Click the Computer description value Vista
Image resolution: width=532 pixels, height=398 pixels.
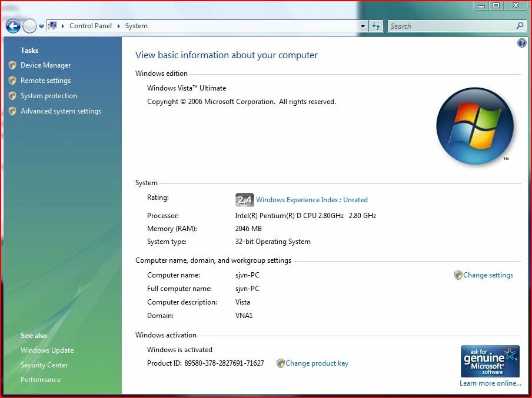pyautogui.click(x=242, y=302)
